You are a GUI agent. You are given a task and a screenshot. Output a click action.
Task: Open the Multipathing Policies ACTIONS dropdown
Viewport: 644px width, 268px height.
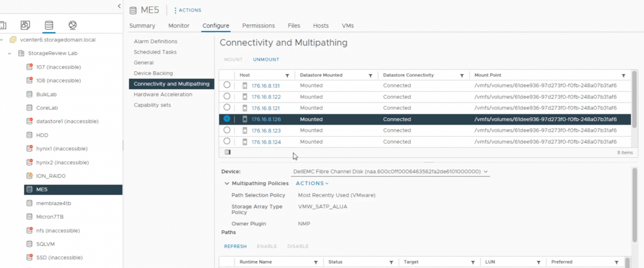click(x=312, y=183)
